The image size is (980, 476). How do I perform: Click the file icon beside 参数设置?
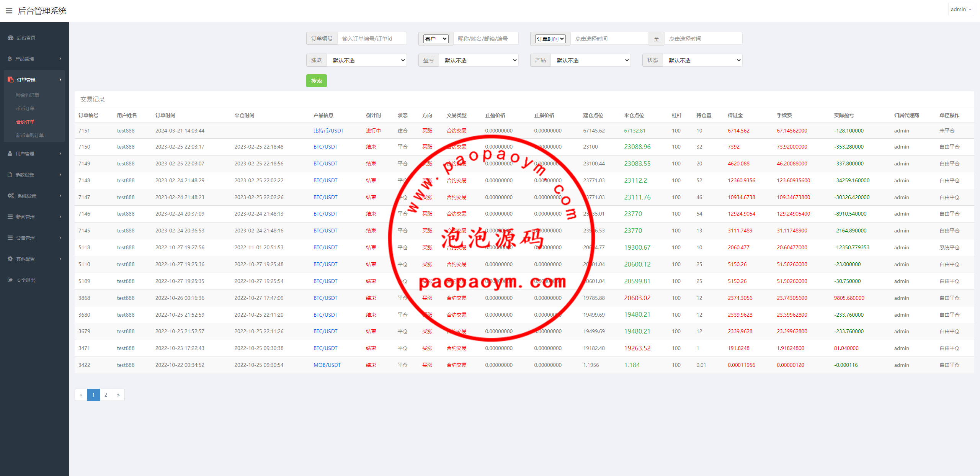10,175
